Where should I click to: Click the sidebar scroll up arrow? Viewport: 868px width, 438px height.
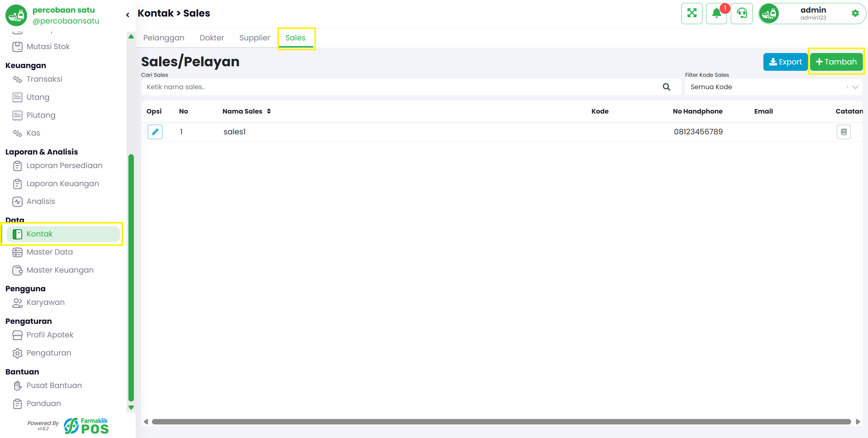(131, 36)
